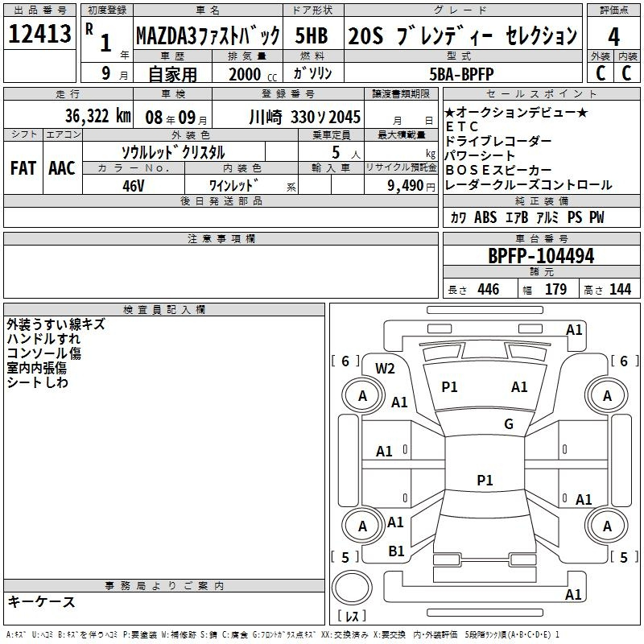Click the car name MAZDA3ファストバック
The image size is (644, 644).
[207, 35]
